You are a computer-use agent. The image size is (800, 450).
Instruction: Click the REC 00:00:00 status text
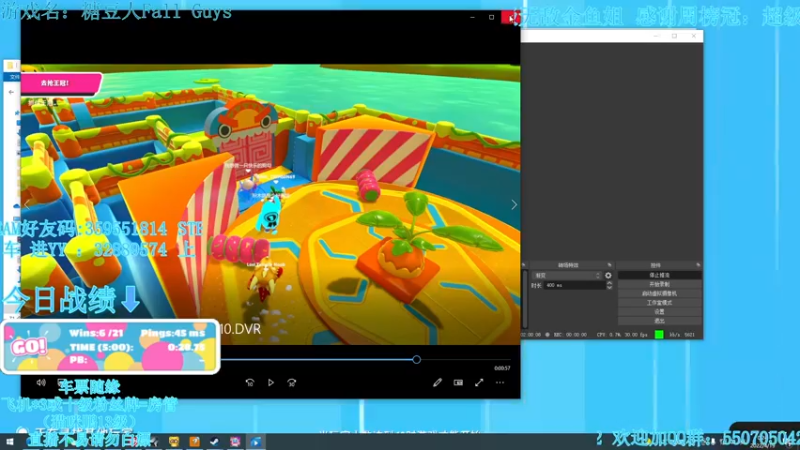570,335
